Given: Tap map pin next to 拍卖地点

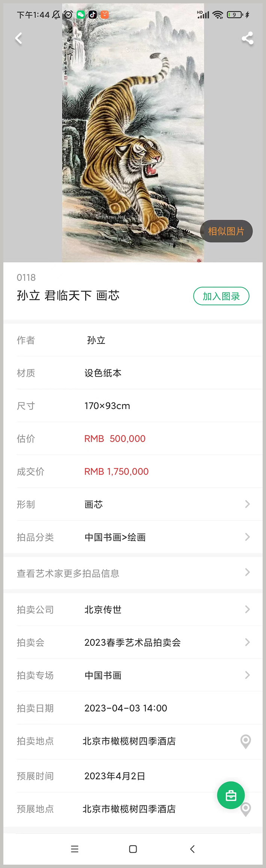Looking at the screenshot, I should click(x=246, y=741).
